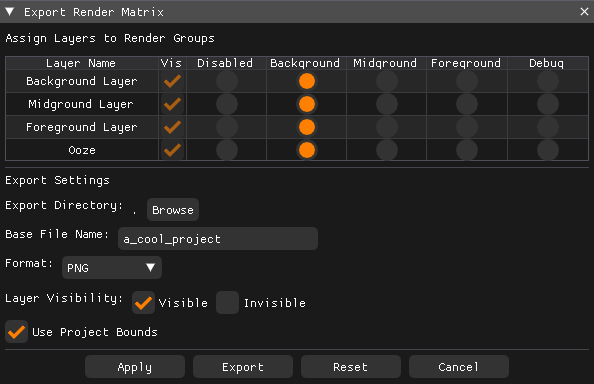Set Foreground Layer to Disabled group
594x384 pixels.
click(227, 127)
